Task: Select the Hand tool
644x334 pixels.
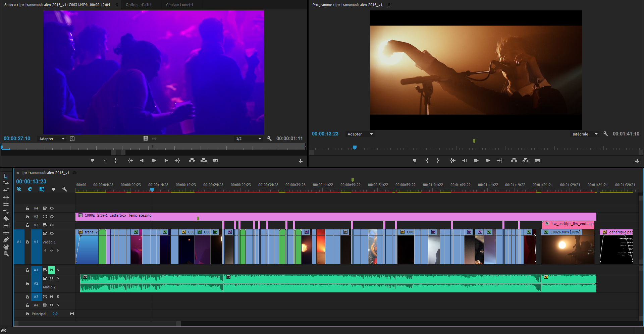Action: (x=6, y=247)
